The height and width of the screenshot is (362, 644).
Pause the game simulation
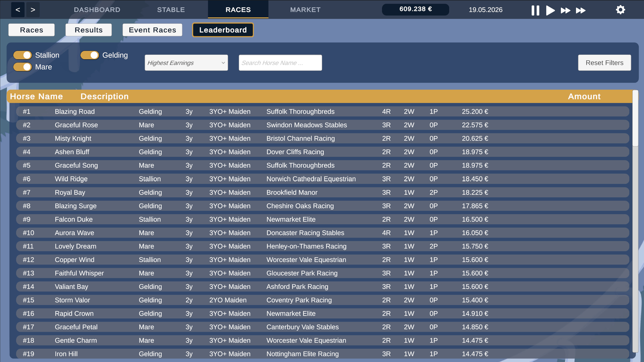click(535, 10)
